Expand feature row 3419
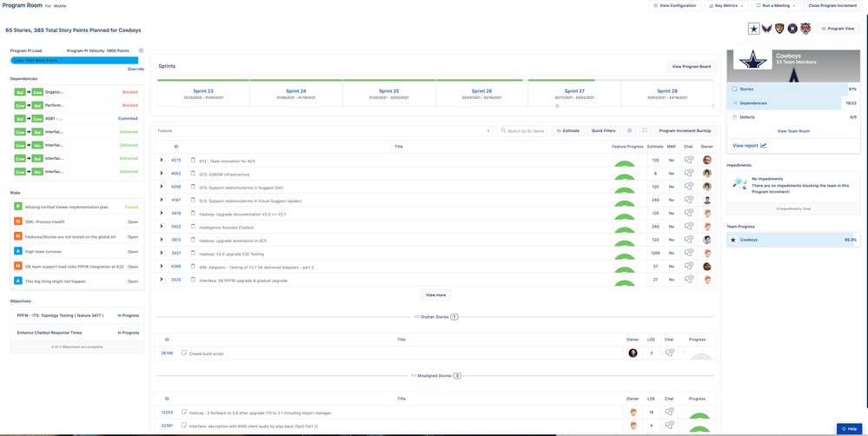 (162, 213)
